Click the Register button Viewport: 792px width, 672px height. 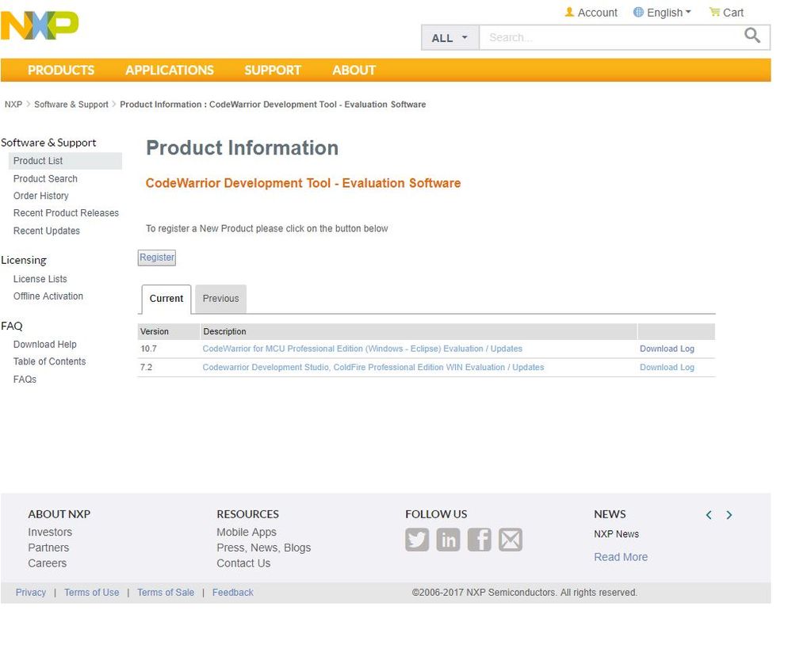pos(157,258)
